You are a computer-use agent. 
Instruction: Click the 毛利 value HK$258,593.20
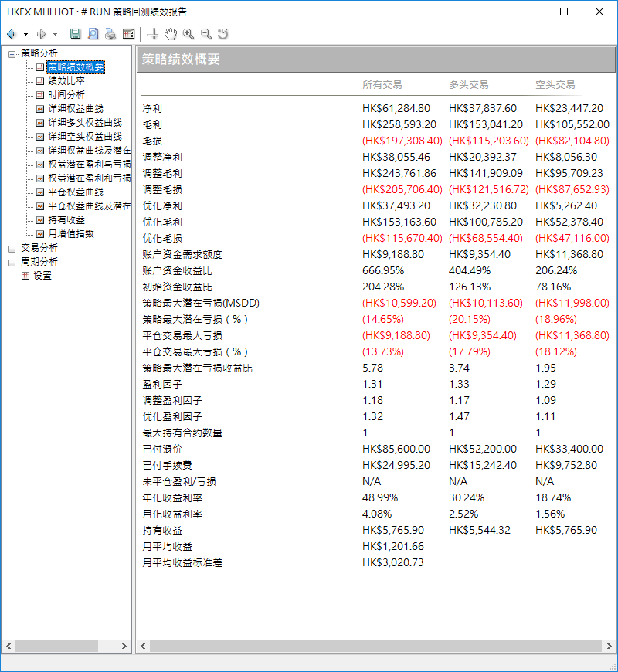(x=399, y=124)
